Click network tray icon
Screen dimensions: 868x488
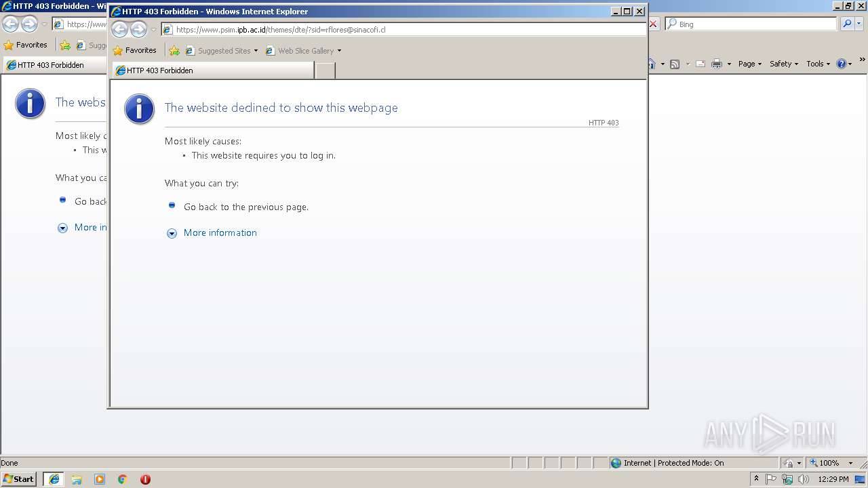(x=787, y=479)
